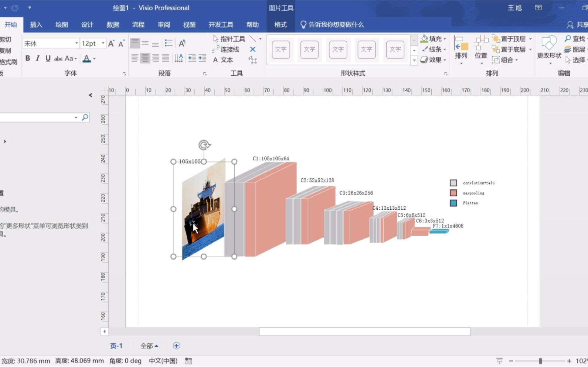Expand the Send to Back (置于底层) options
This screenshot has height=367, width=588.
[530, 49]
